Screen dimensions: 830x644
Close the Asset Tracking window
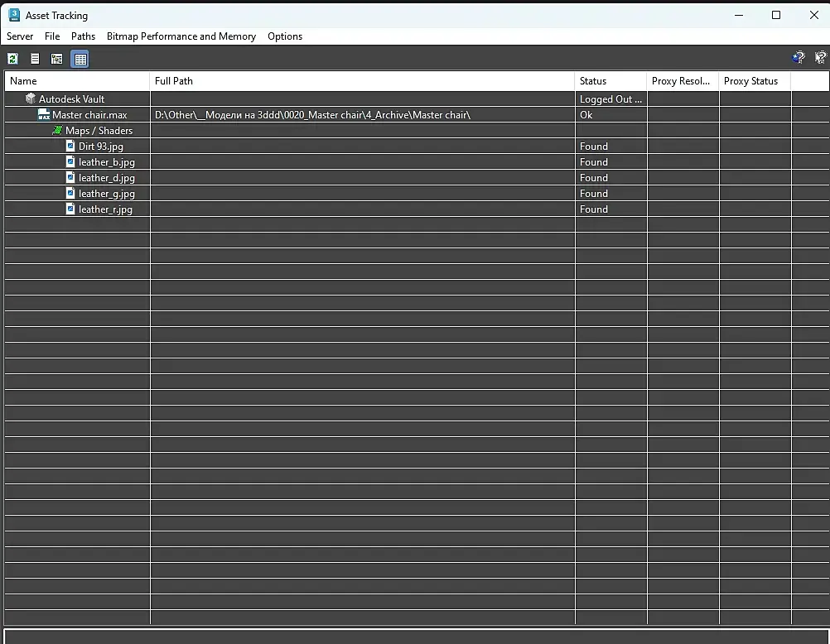coord(814,15)
